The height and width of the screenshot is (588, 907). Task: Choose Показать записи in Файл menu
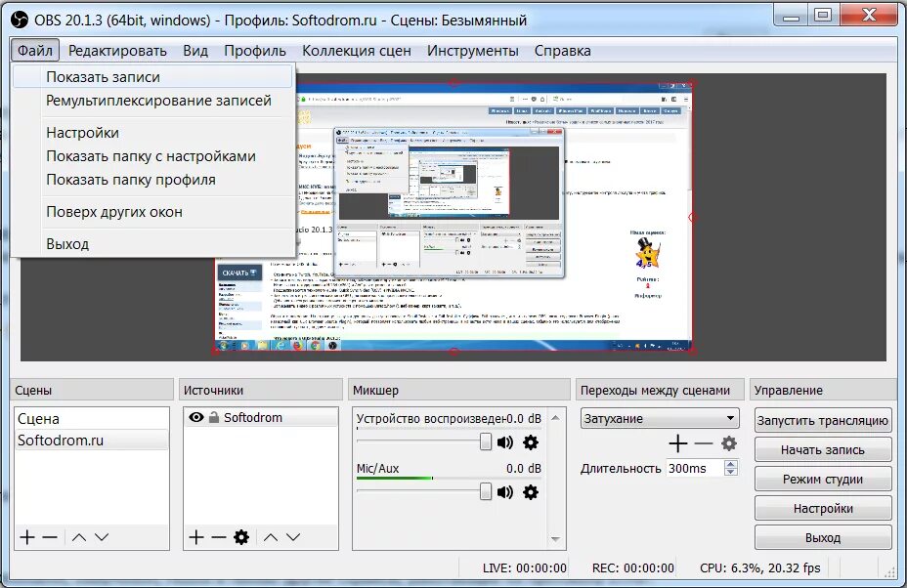pos(152,77)
